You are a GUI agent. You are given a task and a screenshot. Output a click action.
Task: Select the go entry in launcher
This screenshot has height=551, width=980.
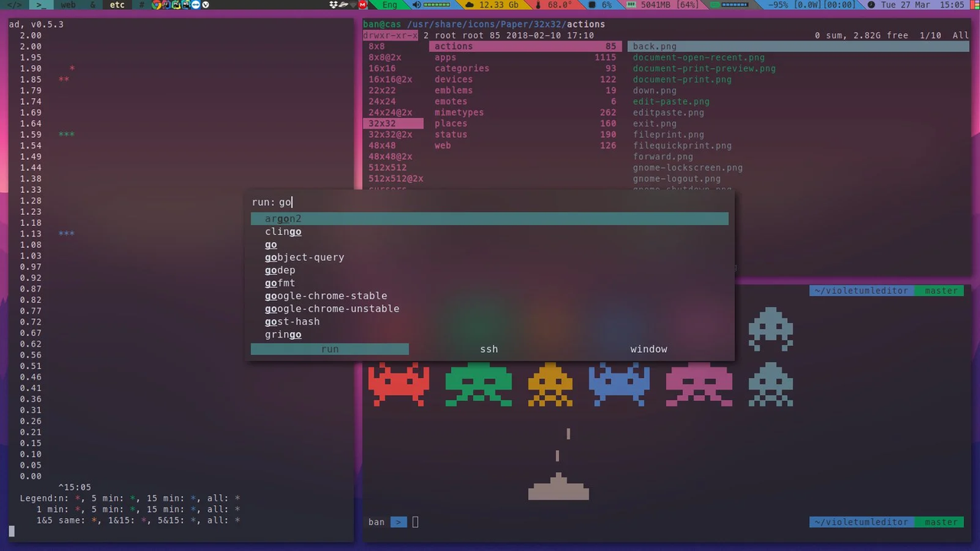tap(490, 245)
